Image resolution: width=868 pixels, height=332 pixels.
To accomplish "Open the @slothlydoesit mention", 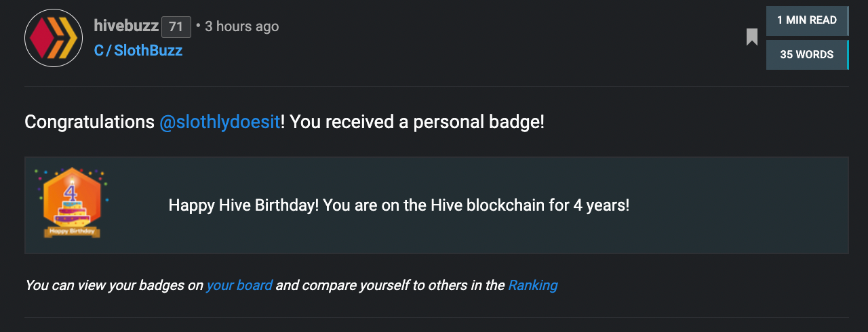I will pyautogui.click(x=220, y=123).
